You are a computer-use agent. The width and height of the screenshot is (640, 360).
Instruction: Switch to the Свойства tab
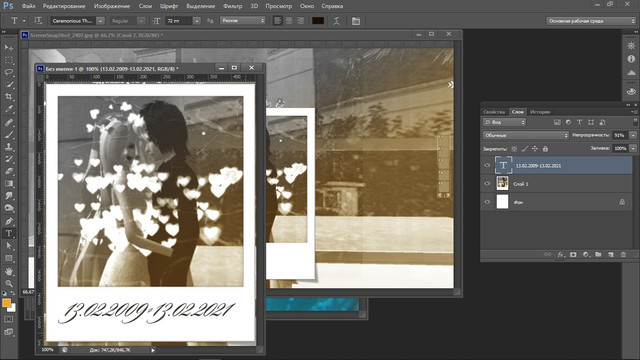[x=494, y=111]
